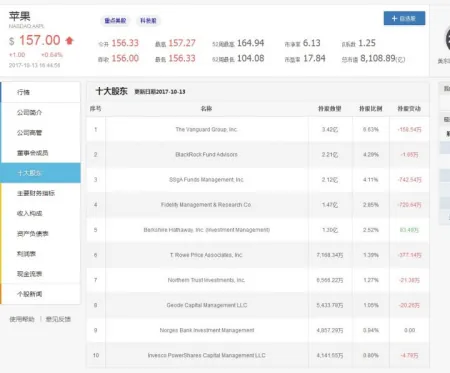Click Berkshire Hathaway, Inc. row name
Image resolution: width=450 pixels, height=373 pixels.
pos(207,230)
